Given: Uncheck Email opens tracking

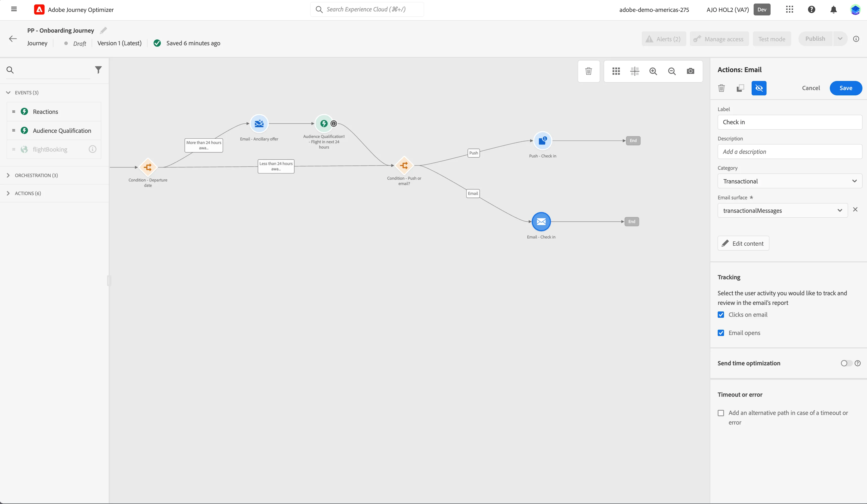Looking at the screenshot, I should point(721,333).
